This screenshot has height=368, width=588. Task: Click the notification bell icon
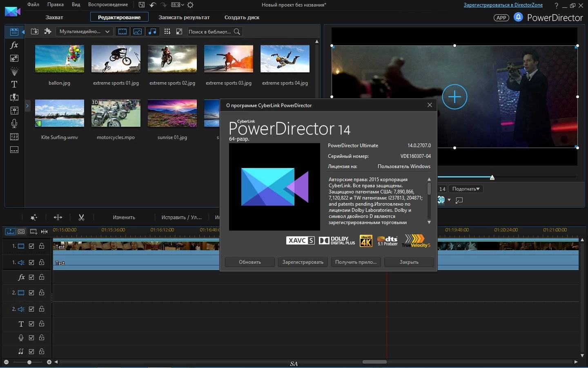coord(518,17)
